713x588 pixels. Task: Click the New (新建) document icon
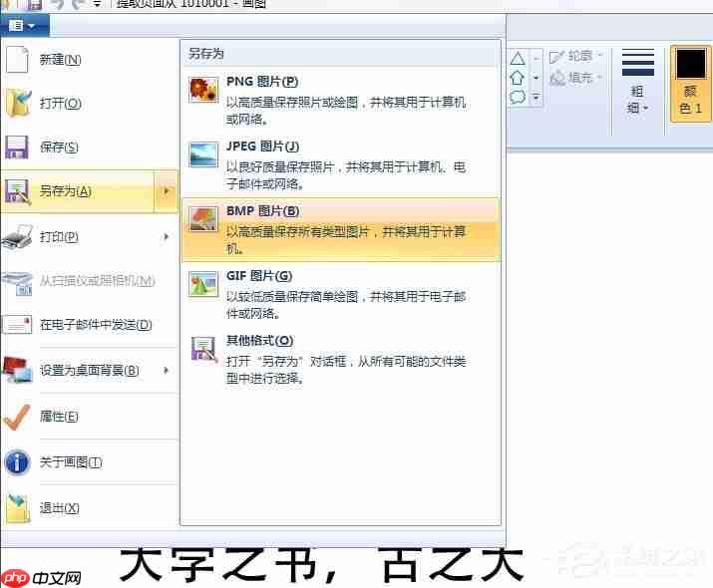coord(17,60)
